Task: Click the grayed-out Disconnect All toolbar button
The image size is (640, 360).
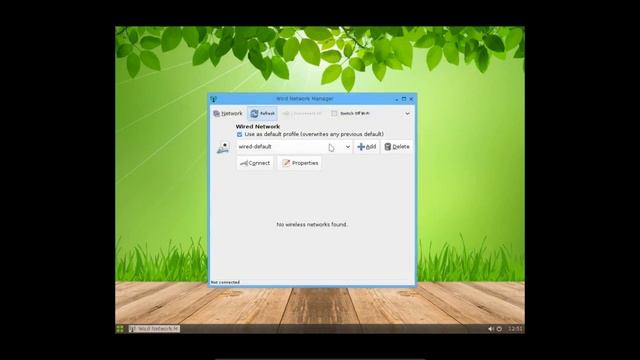Action: [x=302, y=113]
